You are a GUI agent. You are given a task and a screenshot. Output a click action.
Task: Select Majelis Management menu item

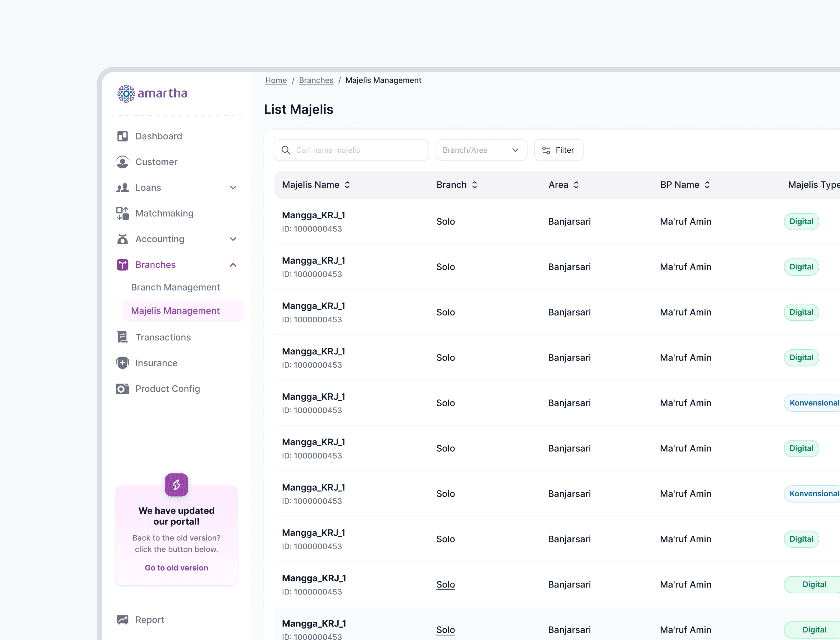(175, 311)
